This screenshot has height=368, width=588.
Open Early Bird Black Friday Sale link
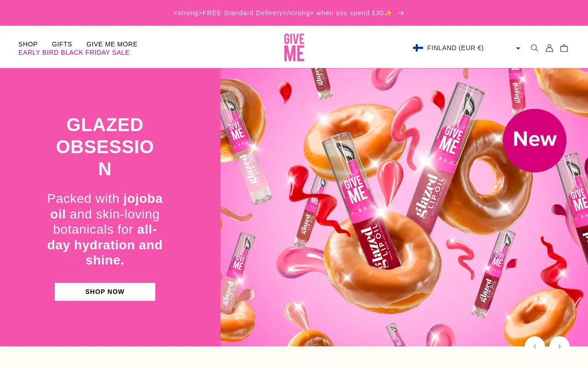pos(74,52)
